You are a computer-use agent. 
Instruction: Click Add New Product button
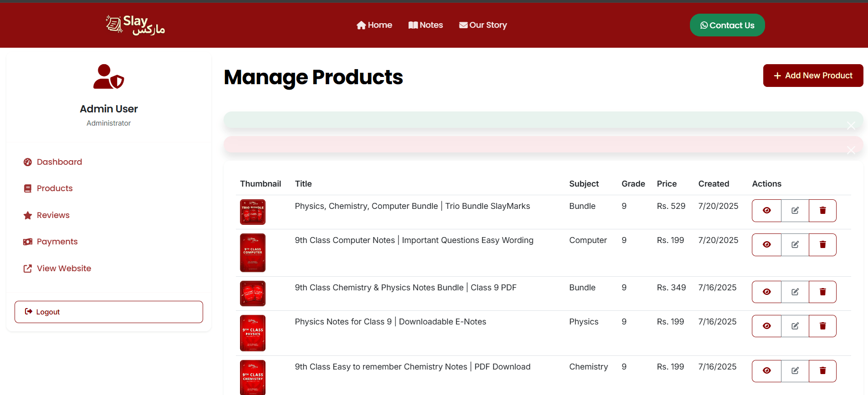tap(813, 76)
